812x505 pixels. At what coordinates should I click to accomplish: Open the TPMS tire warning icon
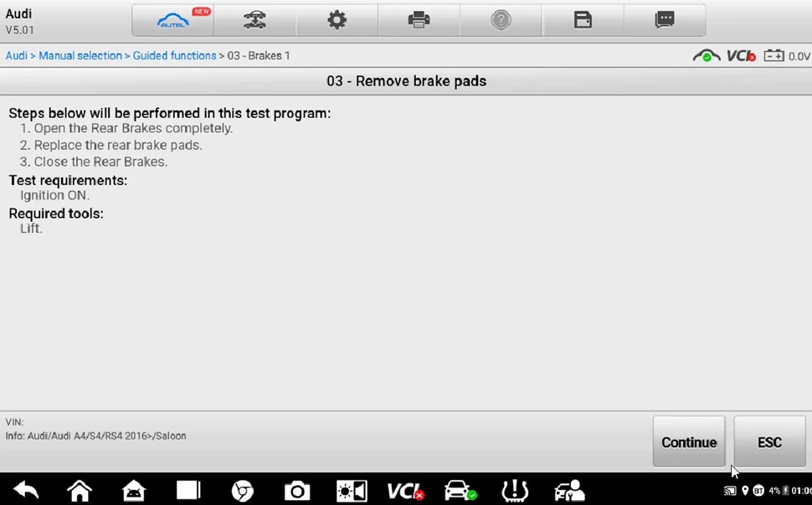[x=515, y=491]
